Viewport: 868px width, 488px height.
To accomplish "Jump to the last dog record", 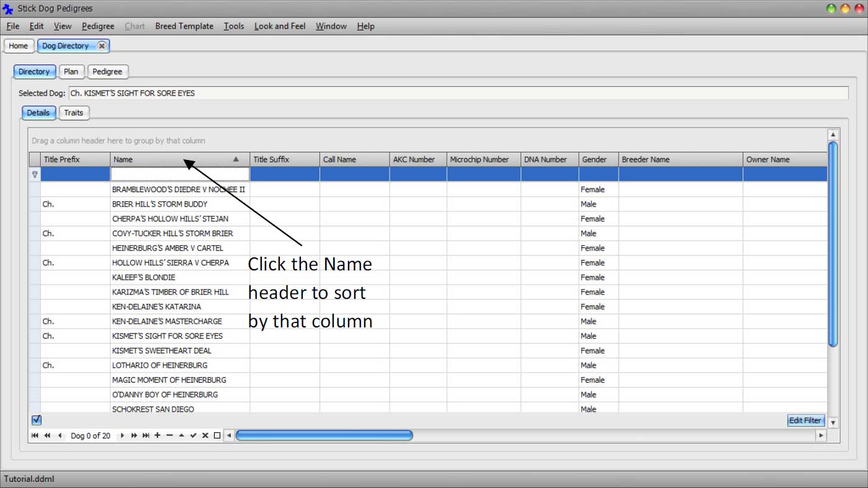I will [x=146, y=436].
